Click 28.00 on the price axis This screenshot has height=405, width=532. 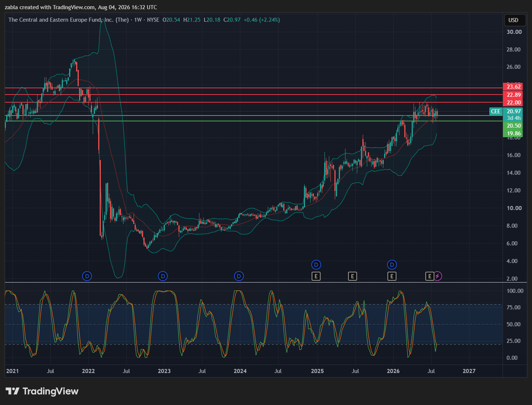tap(514, 50)
